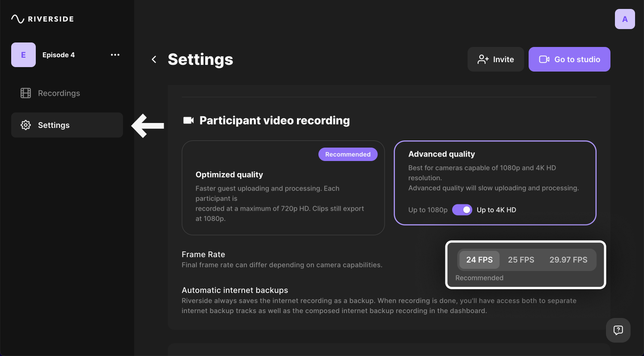
Task: Click the Settings gear icon
Action: click(x=26, y=125)
